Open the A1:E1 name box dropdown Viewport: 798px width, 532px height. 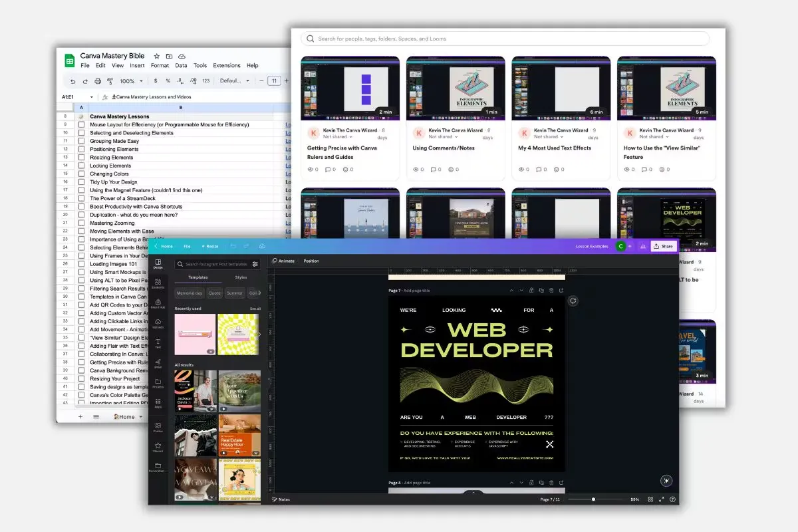point(91,97)
